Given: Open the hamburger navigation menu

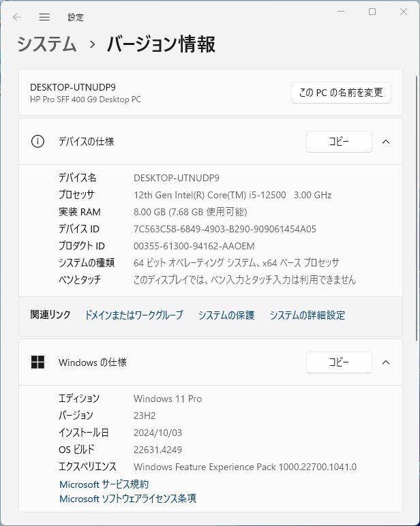Looking at the screenshot, I should pyautogui.click(x=44, y=17).
